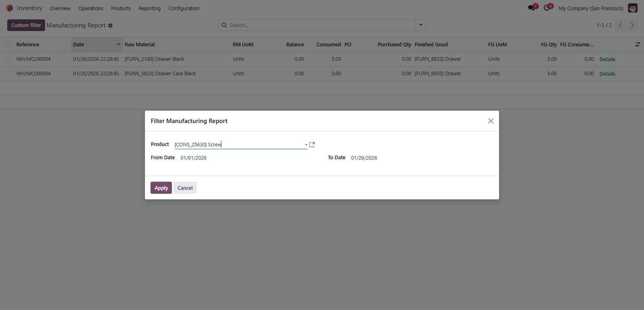Click the search magnifier icon
Image resolution: width=644 pixels, height=310 pixels.
pyautogui.click(x=224, y=25)
